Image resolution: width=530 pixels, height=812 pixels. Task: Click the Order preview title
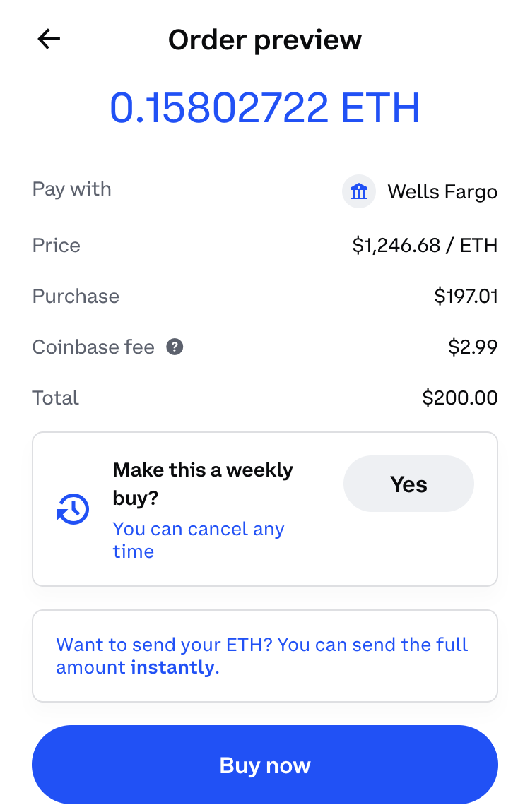click(265, 40)
